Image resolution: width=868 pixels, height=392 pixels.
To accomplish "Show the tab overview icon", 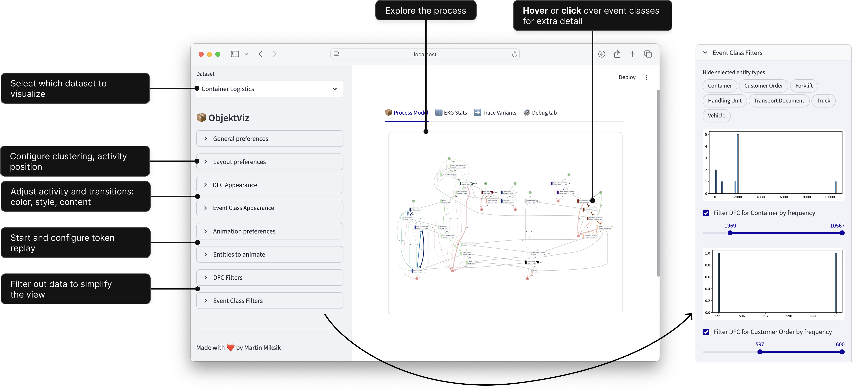I will (648, 54).
